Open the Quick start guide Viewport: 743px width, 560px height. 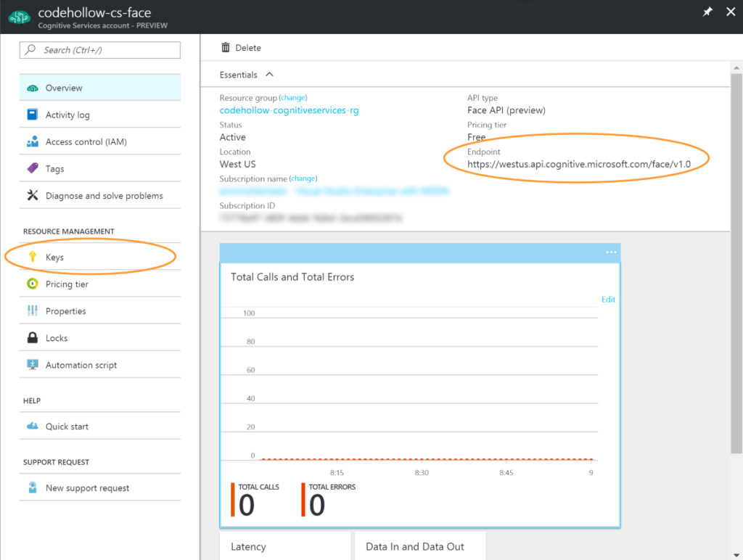(x=67, y=426)
